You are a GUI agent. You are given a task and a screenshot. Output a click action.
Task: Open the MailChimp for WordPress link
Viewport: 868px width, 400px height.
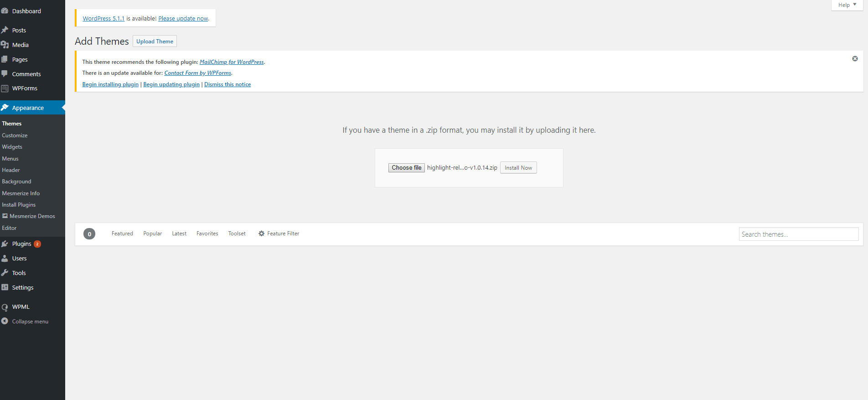pyautogui.click(x=232, y=62)
